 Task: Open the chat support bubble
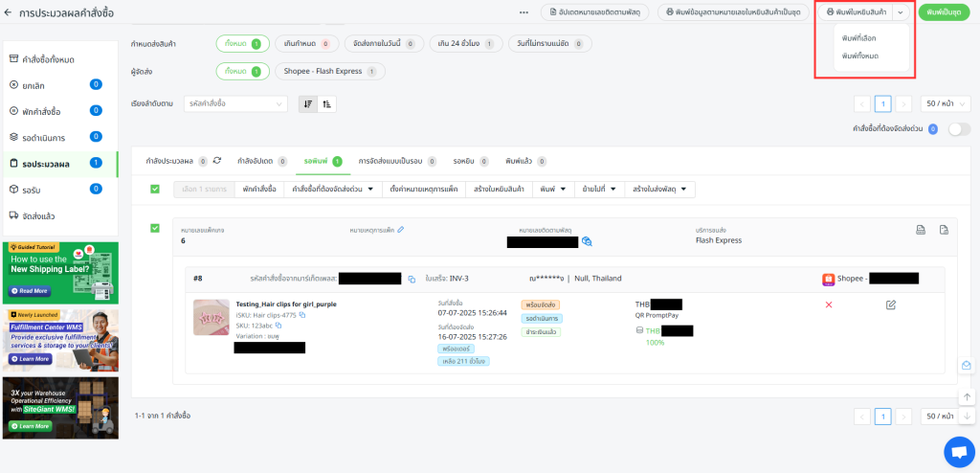pos(958,451)
